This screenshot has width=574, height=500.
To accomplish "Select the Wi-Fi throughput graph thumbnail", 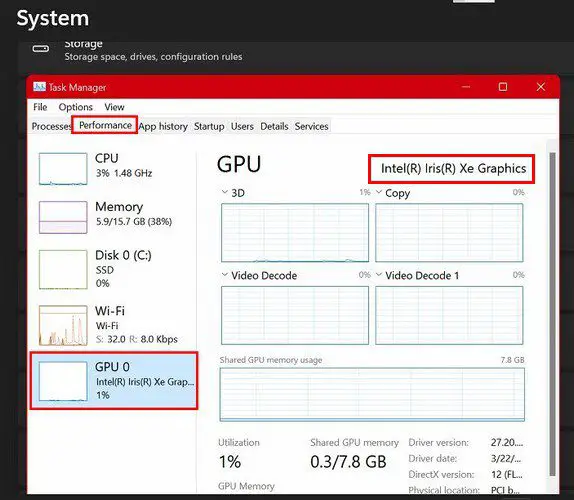I will 63,325.
